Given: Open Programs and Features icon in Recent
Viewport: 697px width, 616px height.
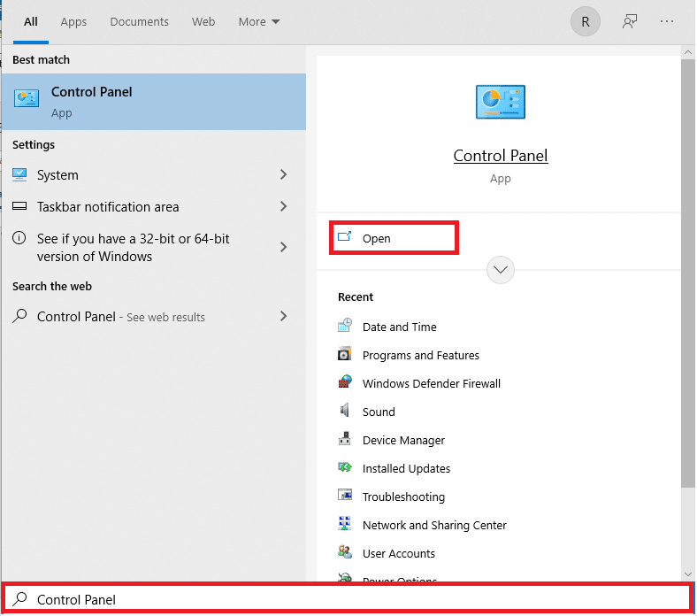Looking at the screenshot, I should (x=345, y=355).
